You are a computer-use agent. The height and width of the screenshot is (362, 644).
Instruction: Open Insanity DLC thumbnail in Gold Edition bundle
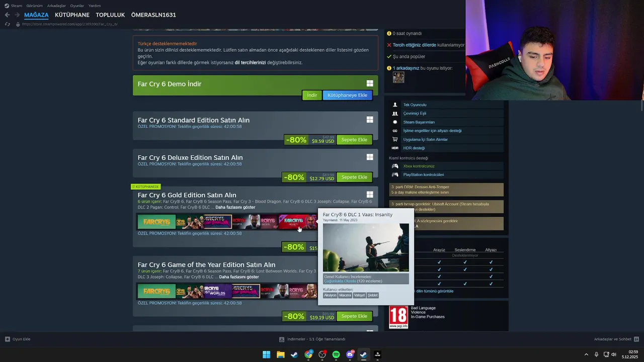tap(297, 222)
